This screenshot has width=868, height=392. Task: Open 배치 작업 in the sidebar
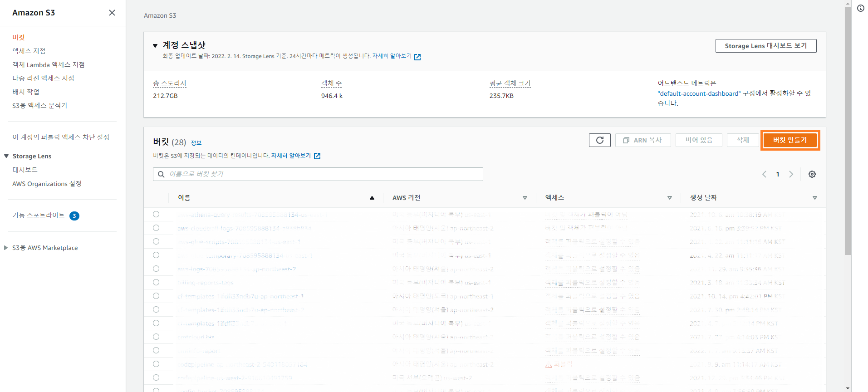tap(26, 92)
